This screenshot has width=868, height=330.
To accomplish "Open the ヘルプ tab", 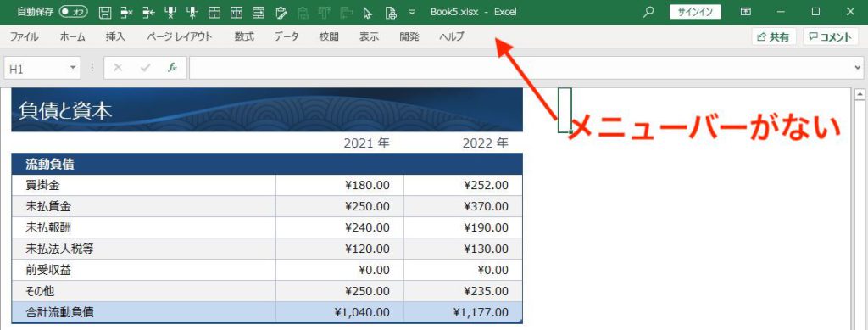I will [452, 37].
